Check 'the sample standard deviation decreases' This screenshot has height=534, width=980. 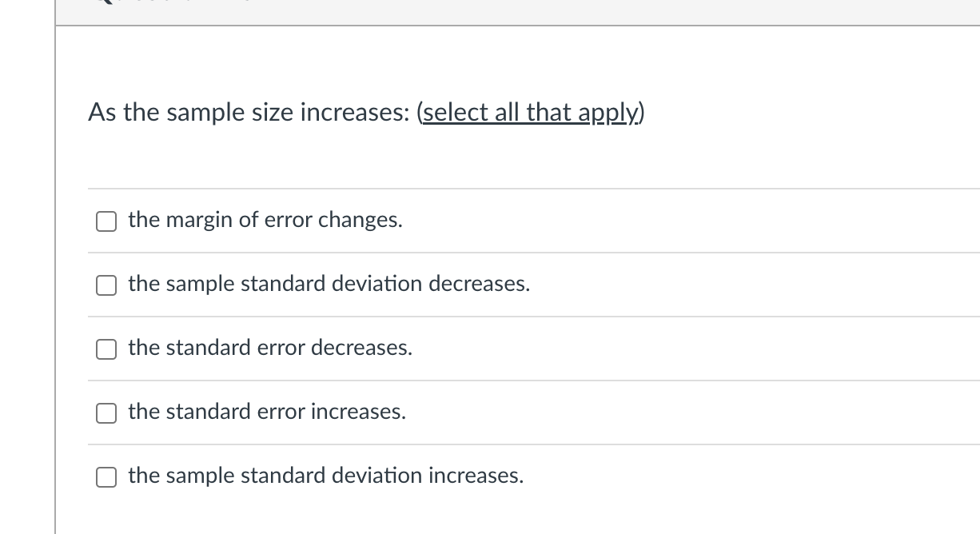[x=106, y=285]
